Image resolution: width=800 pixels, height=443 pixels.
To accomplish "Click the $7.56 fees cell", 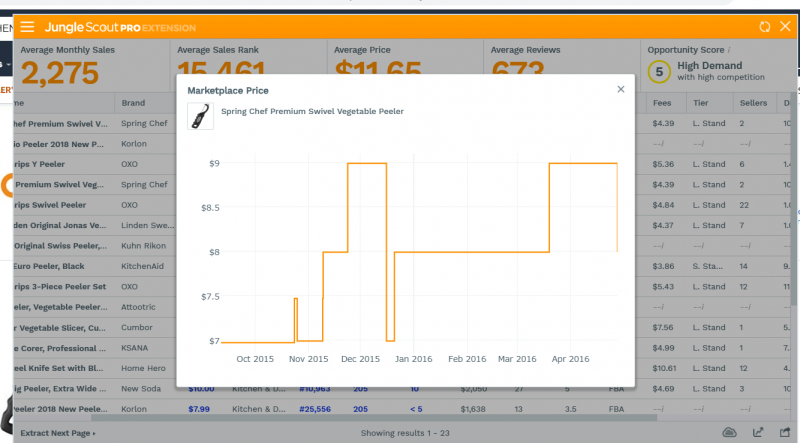I will click(663, 327).
